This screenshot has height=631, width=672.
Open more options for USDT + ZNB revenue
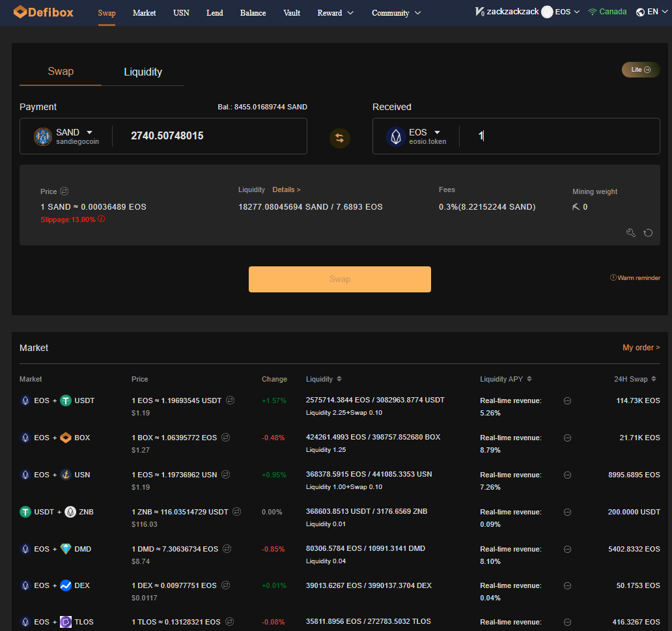(567, 512)
